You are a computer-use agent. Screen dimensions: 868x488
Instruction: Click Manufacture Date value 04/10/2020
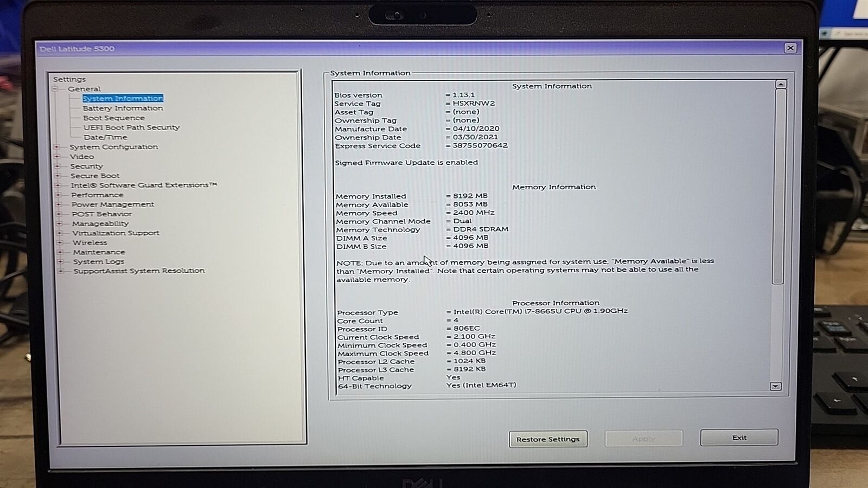(476, 129)
